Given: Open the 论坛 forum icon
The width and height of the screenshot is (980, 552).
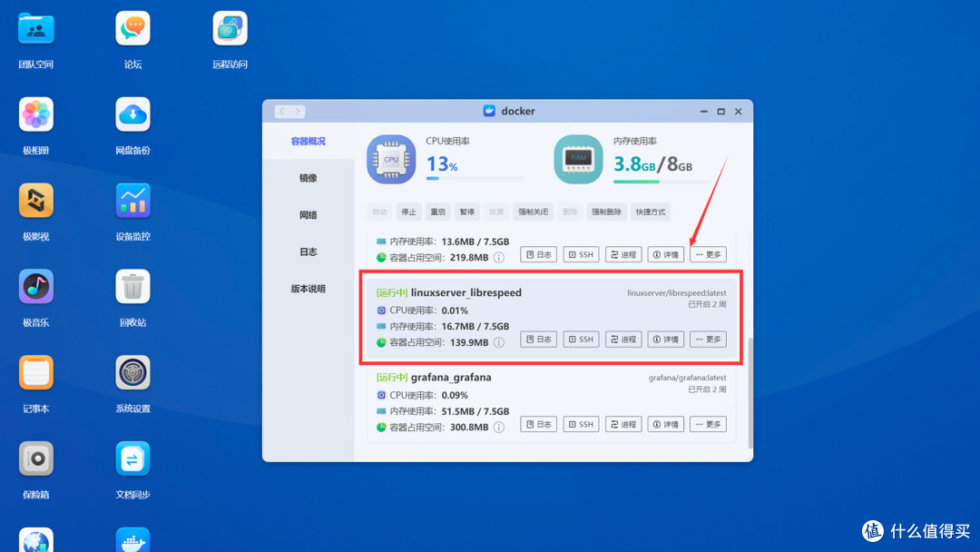Looking at the screenshot, I should [132, 29].
